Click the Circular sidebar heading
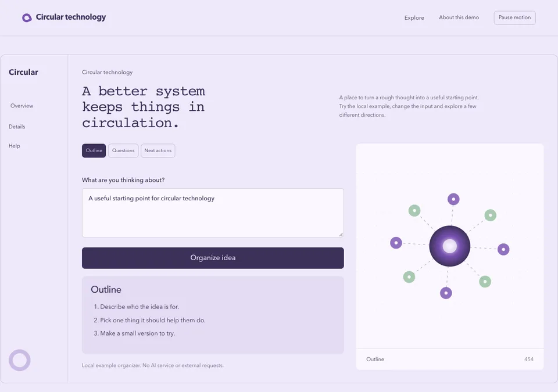The width and height of the screenshot is (558, 392). 23,72
